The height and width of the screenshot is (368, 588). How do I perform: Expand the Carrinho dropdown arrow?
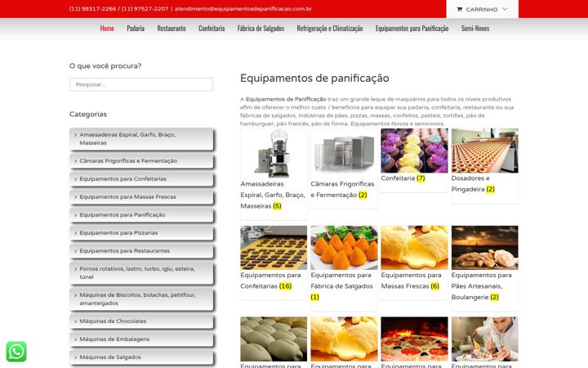coord(505,9)
